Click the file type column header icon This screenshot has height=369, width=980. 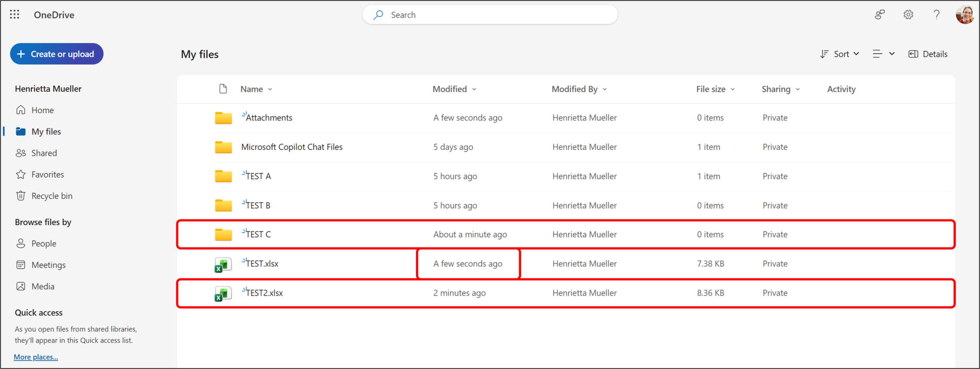pyautogui.click(x=223, y=89)
